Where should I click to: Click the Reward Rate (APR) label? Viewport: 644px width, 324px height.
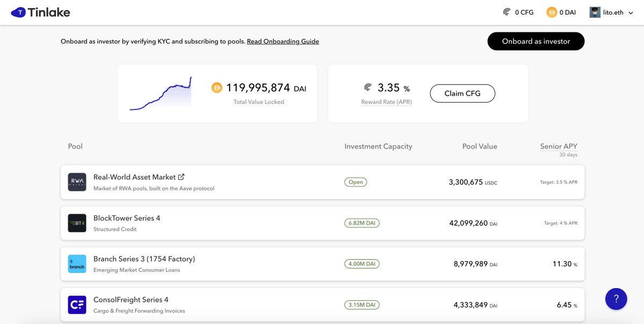pyautogui.click(x=386, y=102)
